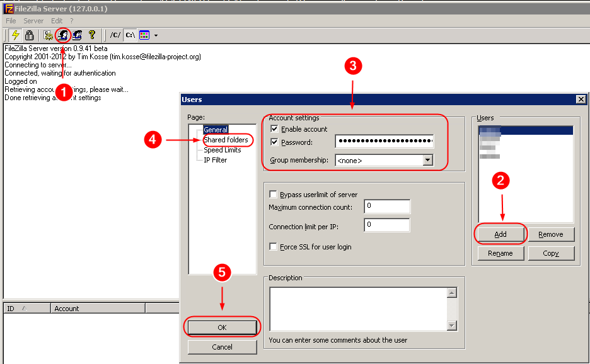Click the Connection limit per IP field
Image resolution: width=590 pixels, height=364 pixels.
(387, 225)
